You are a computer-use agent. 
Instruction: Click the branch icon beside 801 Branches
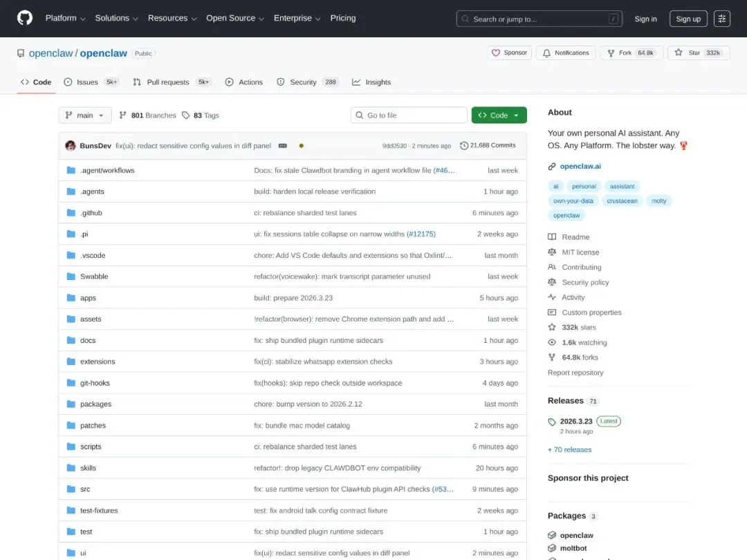123,115
